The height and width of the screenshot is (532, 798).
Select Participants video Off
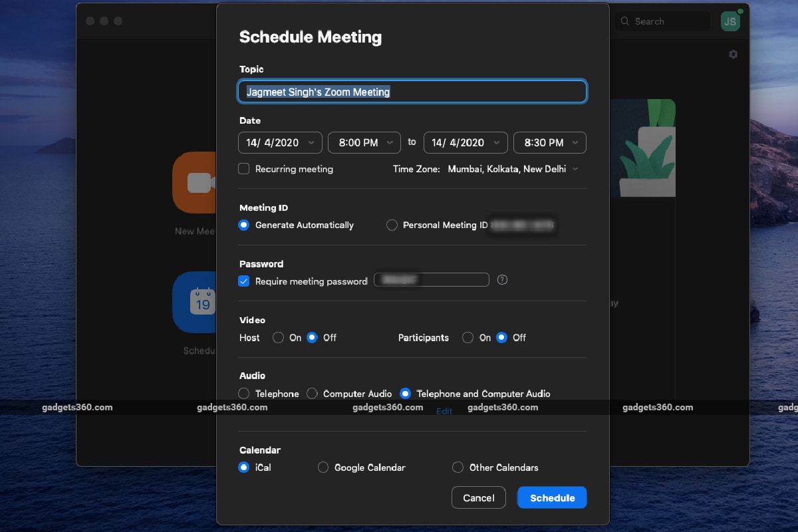coord(502,337)
